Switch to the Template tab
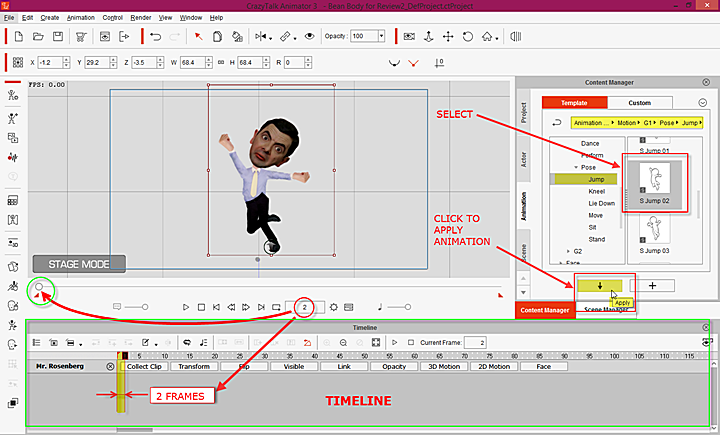Image resolution: width=720 pixels, height=435 pixels. pyautogui.click(x=574, y=103)
